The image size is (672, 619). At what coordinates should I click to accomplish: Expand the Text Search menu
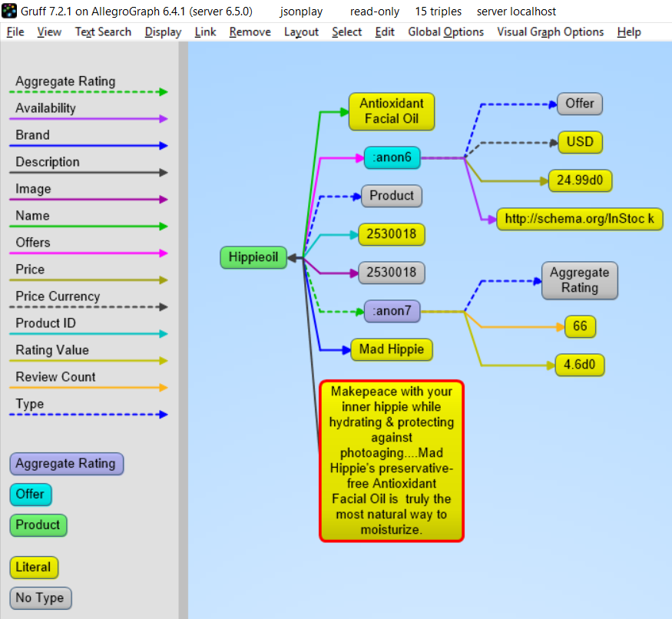(x=103, y=31)
